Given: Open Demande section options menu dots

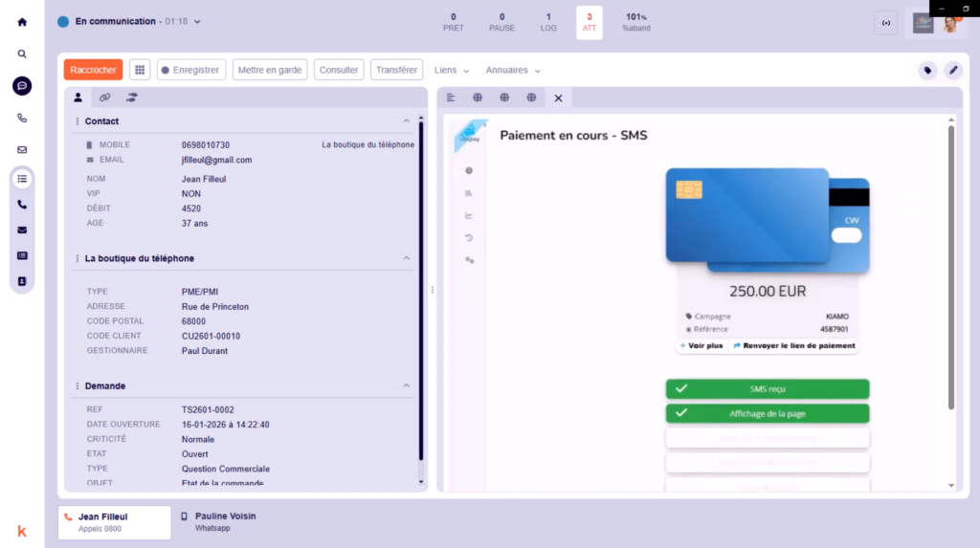Looking at the screenshot, I should point(77,386).
